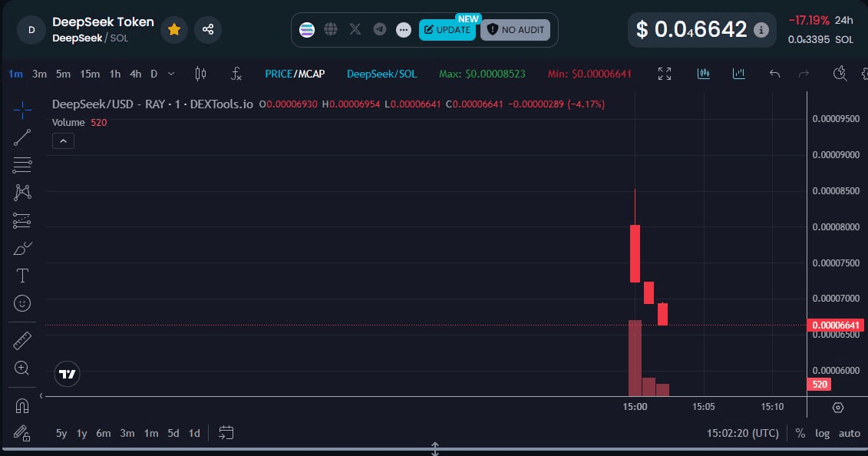Open the candle chart style dropdown
868x456 pixels.
(200, 74)
